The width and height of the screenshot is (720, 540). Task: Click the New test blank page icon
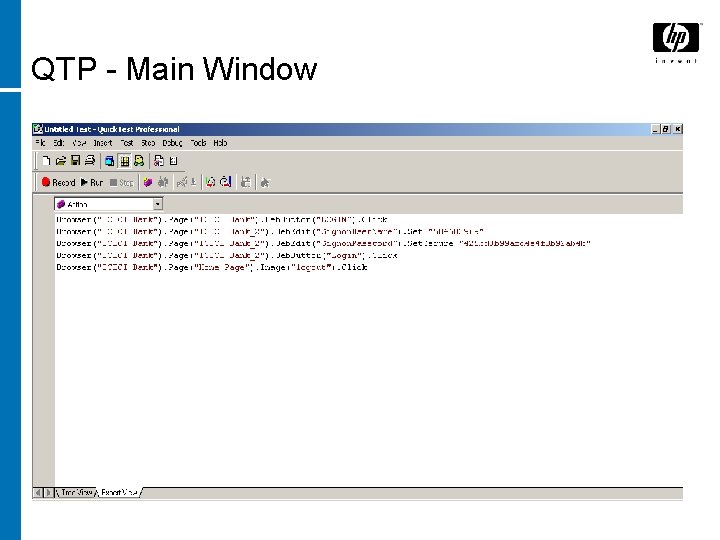click(x=46, y=161)
